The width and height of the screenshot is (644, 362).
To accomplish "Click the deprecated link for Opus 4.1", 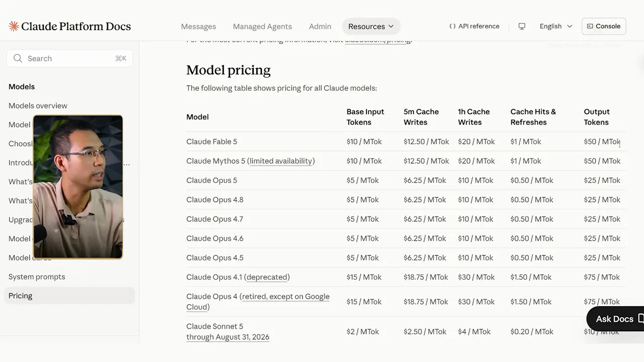I will click(x=267, y=277).
